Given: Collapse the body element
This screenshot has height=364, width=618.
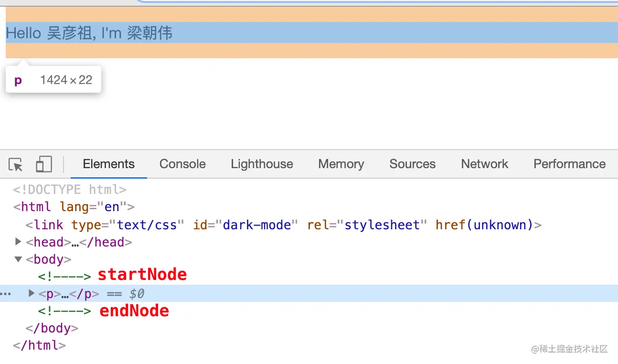Looking at the screenshot, I should coord(18,259).
